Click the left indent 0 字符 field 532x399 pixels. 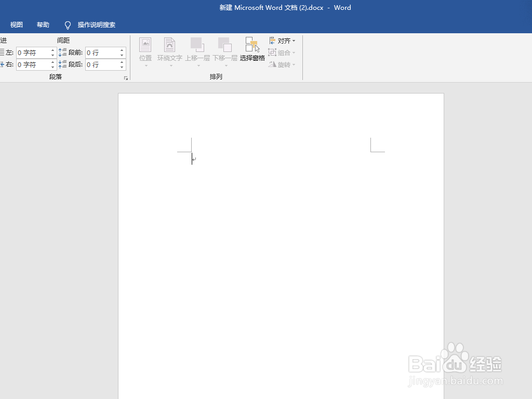(x=33, y=52)
